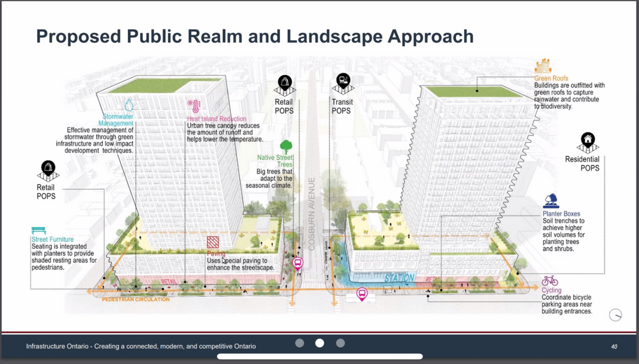Select the third page indicator dot

(x=340, y=343)
